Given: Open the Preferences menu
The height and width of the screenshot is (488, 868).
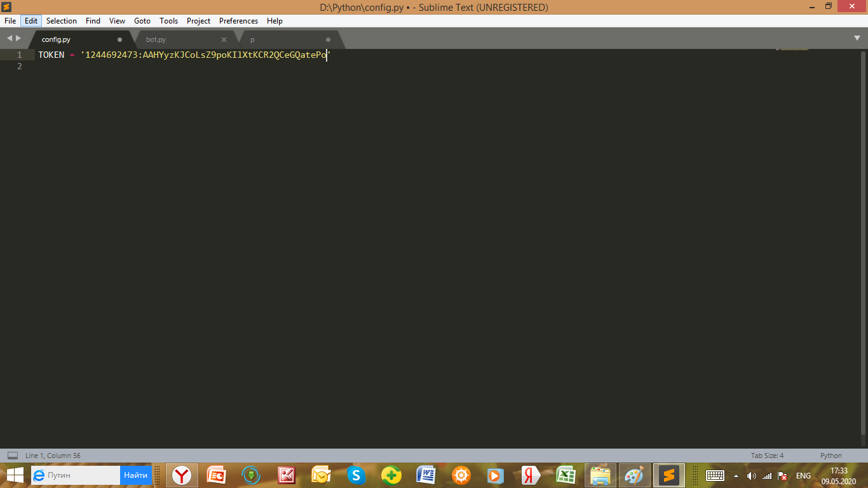Looking at the screenshot, I should click(x=239, y=21).
